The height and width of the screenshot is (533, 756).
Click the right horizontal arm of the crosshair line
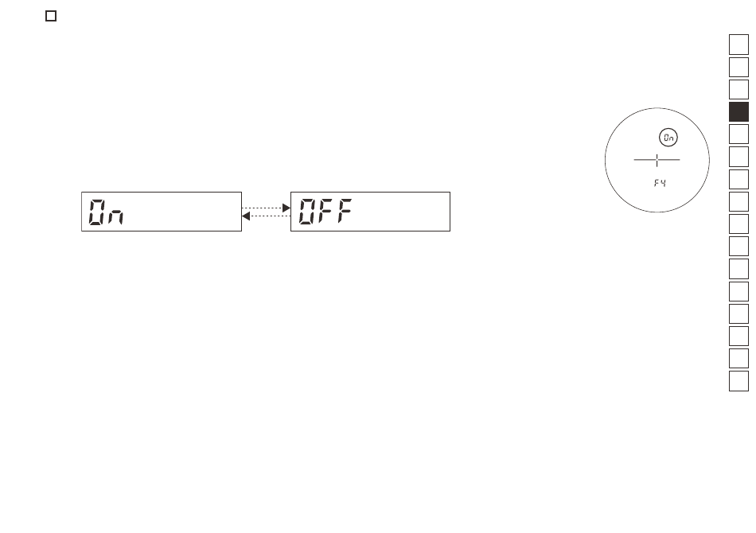pos(670,160)
